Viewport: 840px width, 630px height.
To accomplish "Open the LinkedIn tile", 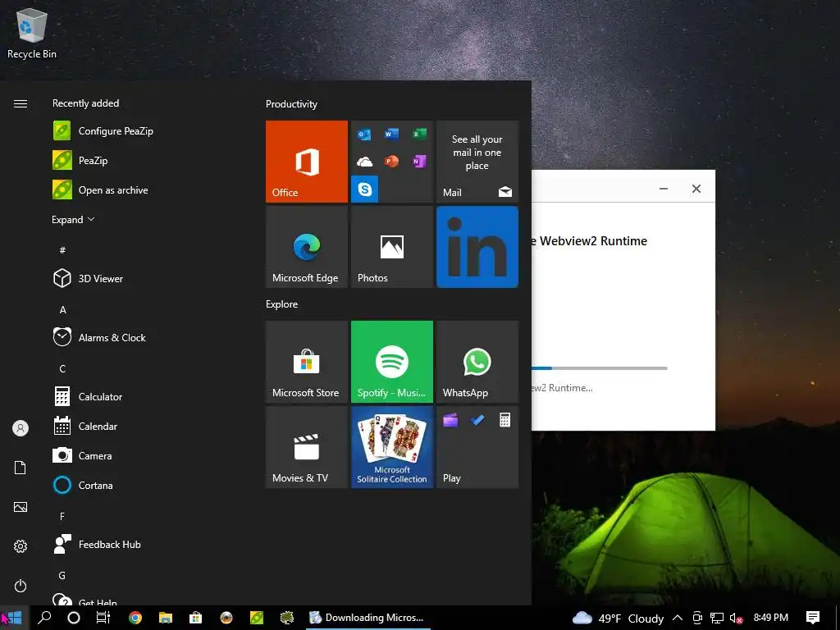I will pos(477,247).
